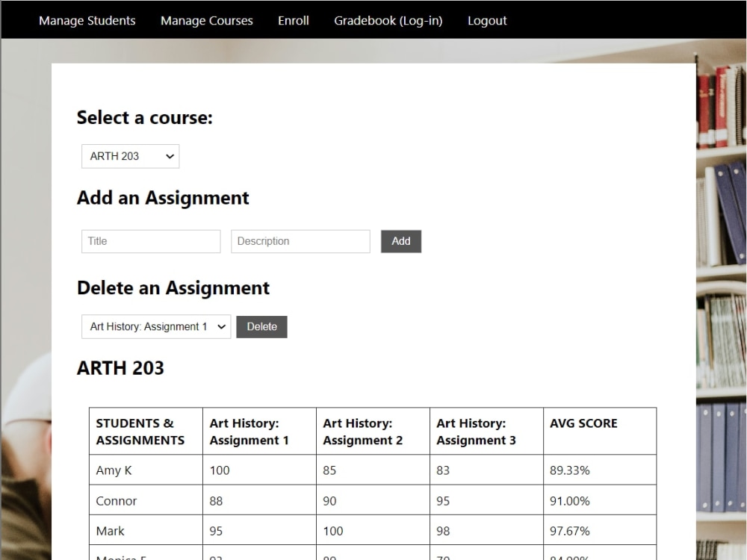Click the Select a course heading
747x560 pixels.
(145, 118)
